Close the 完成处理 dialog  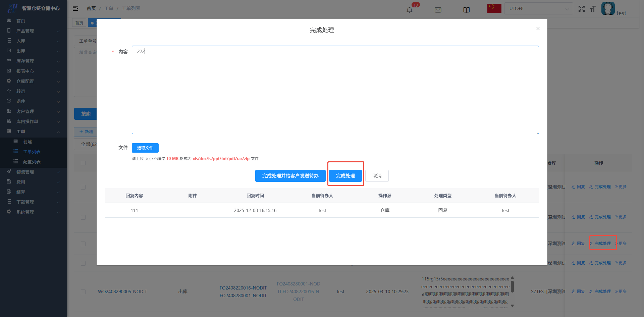coord(538,29)
